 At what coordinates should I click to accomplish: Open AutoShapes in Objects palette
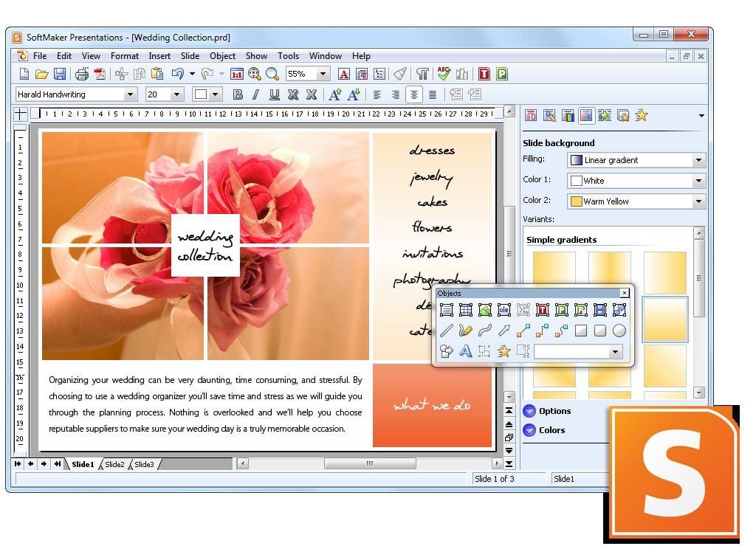pyautogui.click(x=447, y=351)
